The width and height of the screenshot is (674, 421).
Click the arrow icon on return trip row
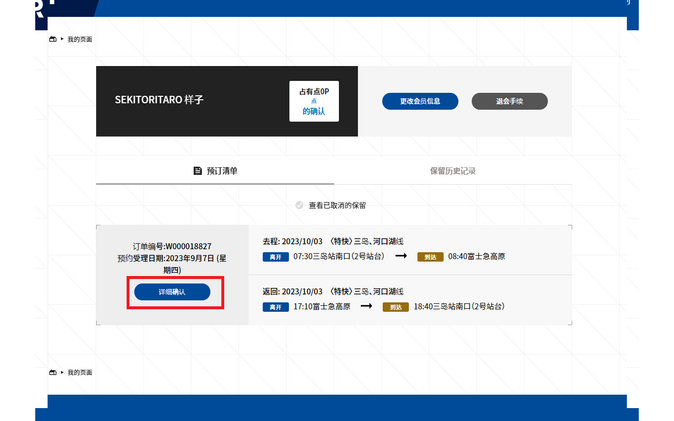(366, 306)
